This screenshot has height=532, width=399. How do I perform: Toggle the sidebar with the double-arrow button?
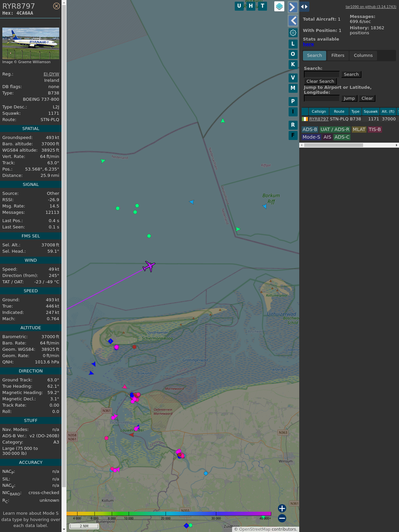[x=304, y=7]
